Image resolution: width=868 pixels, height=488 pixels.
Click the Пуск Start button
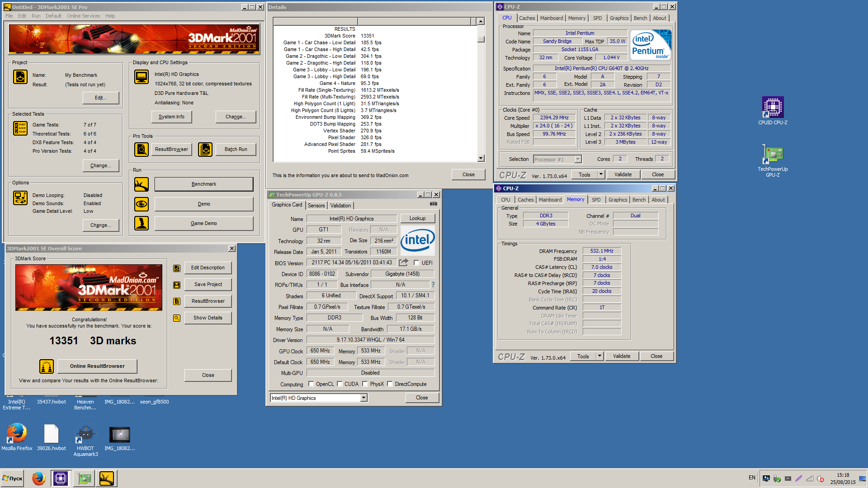[x=12, y=479]
